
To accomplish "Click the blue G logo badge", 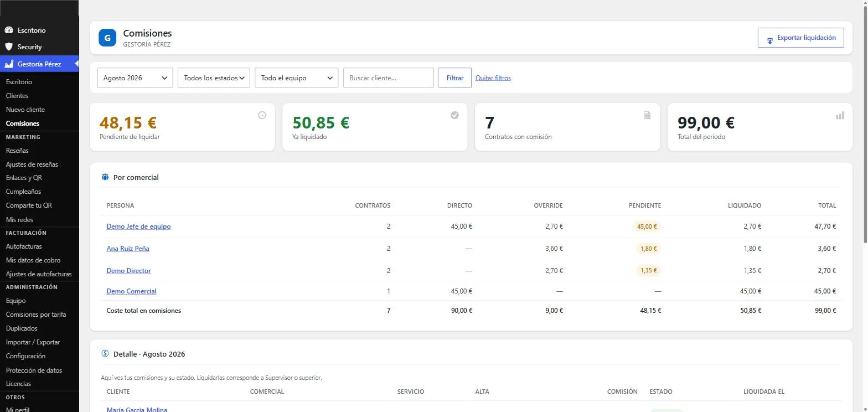I will pyautogui.click(x=107, y=38).
